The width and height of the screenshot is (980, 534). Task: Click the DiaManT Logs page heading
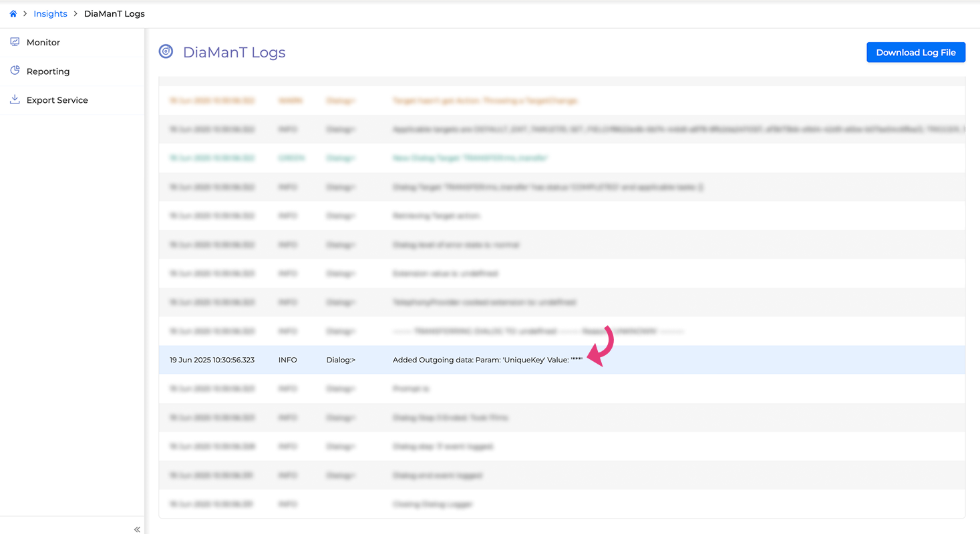pyautogui.click(x=234, y=52)
